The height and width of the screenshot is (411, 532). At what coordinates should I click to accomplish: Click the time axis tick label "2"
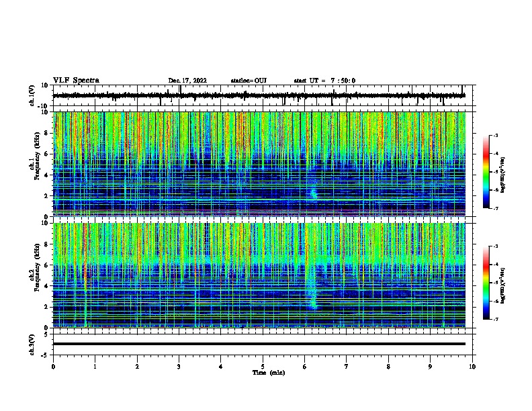(x=137, y=367)
